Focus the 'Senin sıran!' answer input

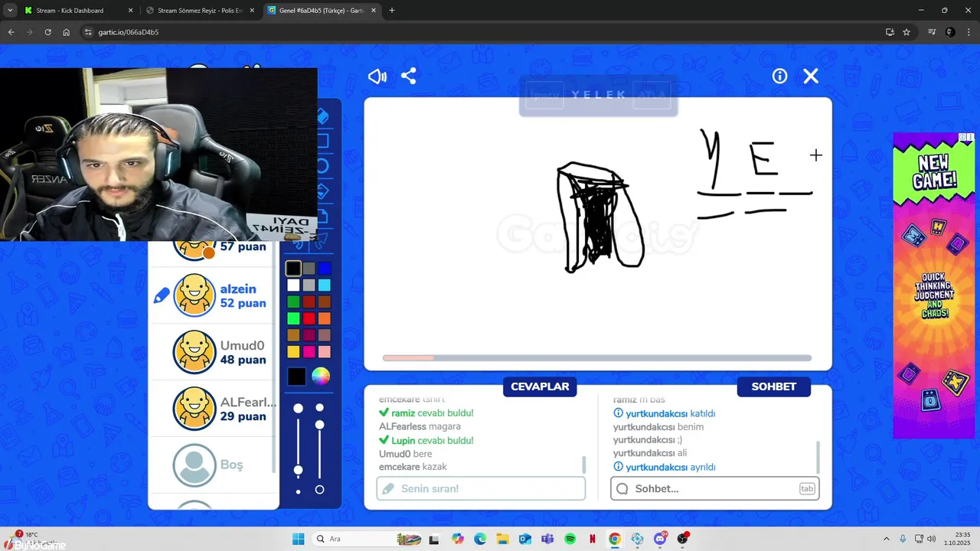click(481, 488)
